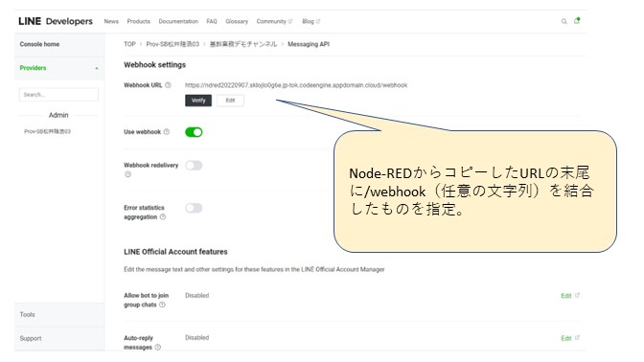Click the webhook URL text value
The image size is (644, 362).
pos(296,85)
